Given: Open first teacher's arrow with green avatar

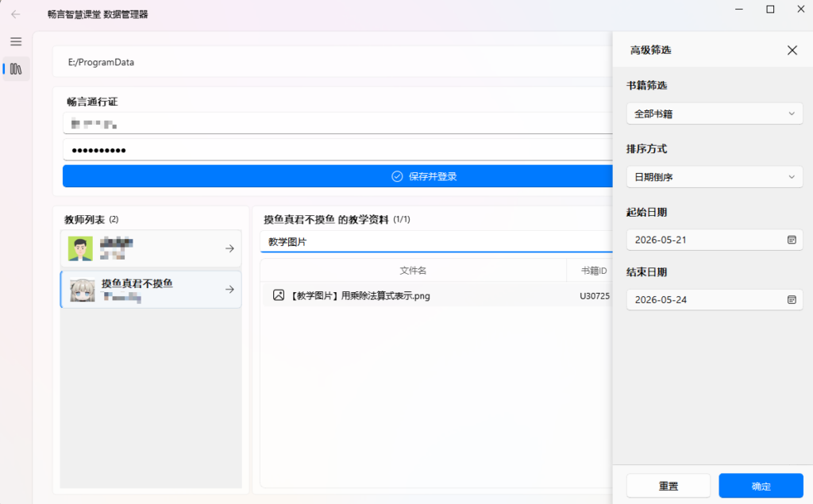Looking at the screenshot, I should 229,249.
